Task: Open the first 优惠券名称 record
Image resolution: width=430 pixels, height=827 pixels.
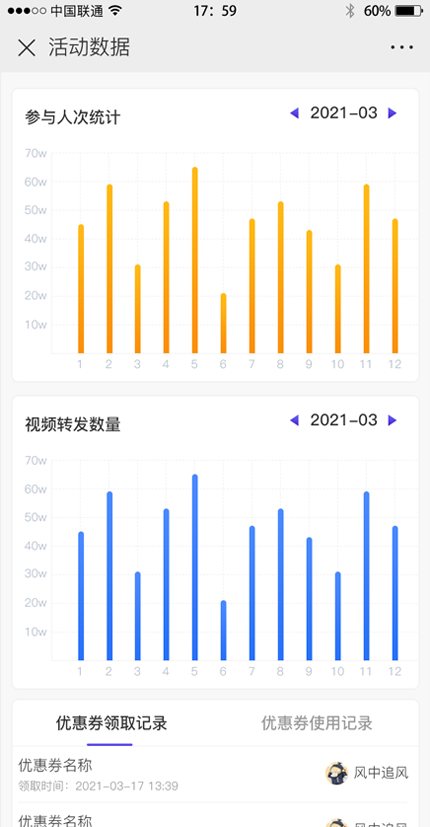Action: click(x=215, y=774)
